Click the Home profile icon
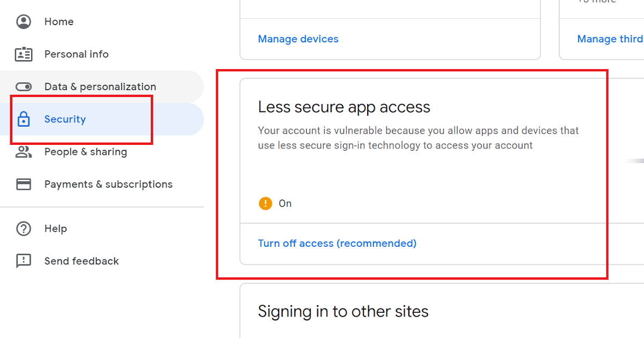This screenshot has width=644, height=338. (24, 21)
